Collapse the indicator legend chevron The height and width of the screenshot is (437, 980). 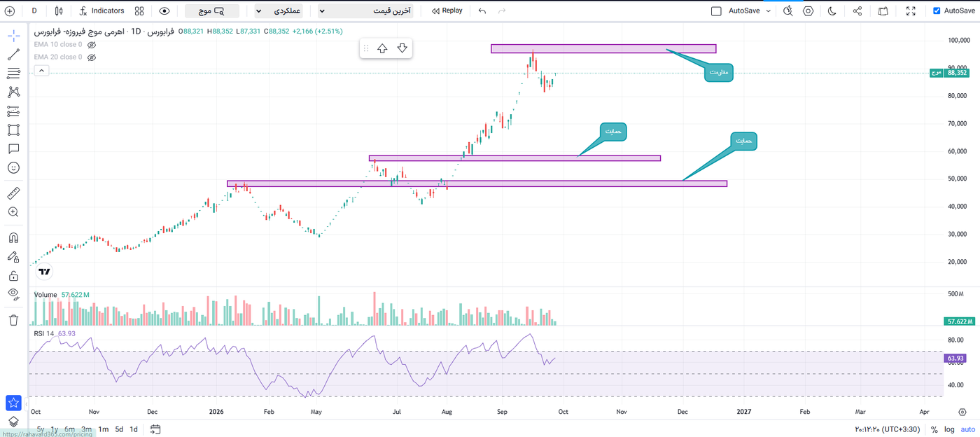click(x=41, y=70)
